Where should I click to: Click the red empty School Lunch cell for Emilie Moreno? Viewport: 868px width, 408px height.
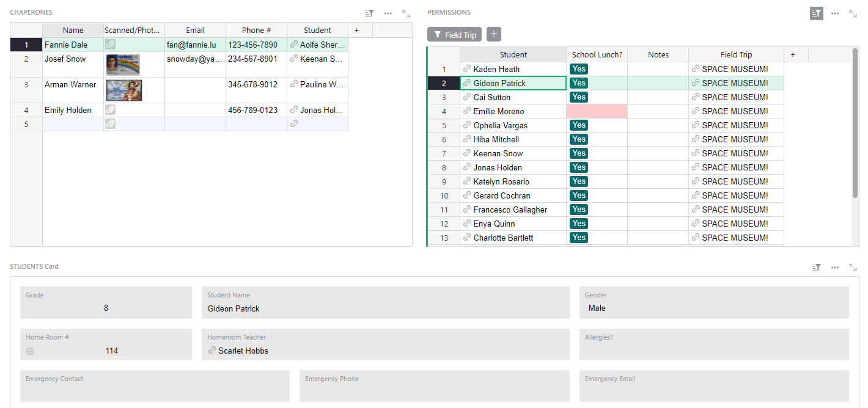(x=597, y=111)
